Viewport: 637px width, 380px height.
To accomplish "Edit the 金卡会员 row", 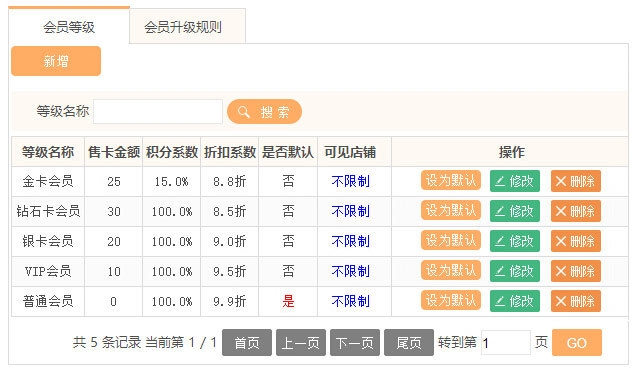I will 515,181.
